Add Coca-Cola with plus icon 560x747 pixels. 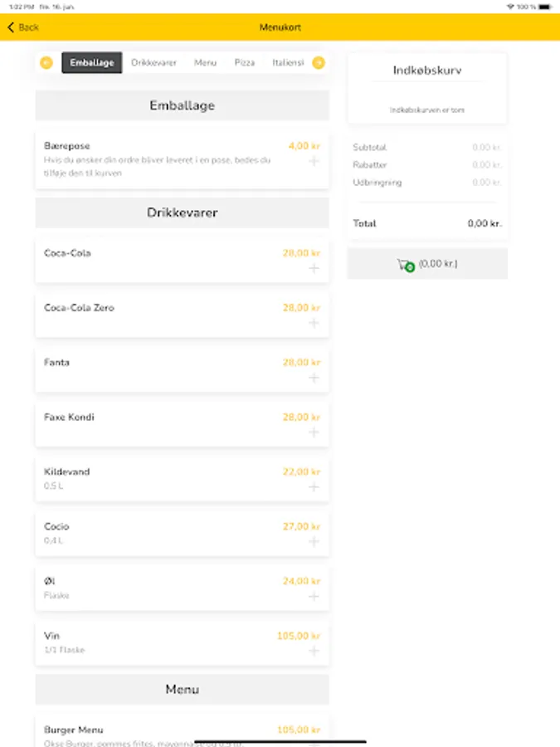tap(314, 268)
